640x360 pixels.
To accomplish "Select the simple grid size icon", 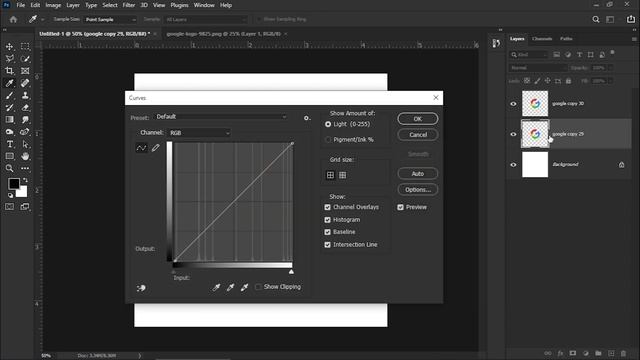I will [x=330, y=175].
